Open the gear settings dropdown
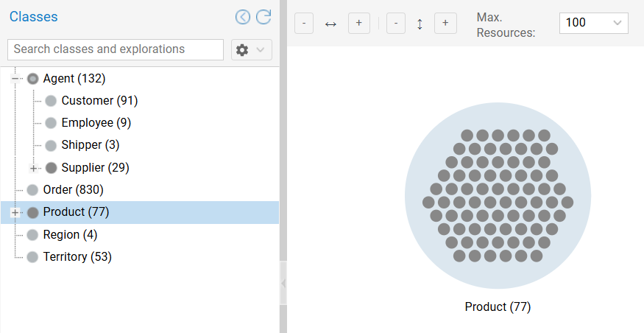Screen dimensions: 644x333 (252, 49)
